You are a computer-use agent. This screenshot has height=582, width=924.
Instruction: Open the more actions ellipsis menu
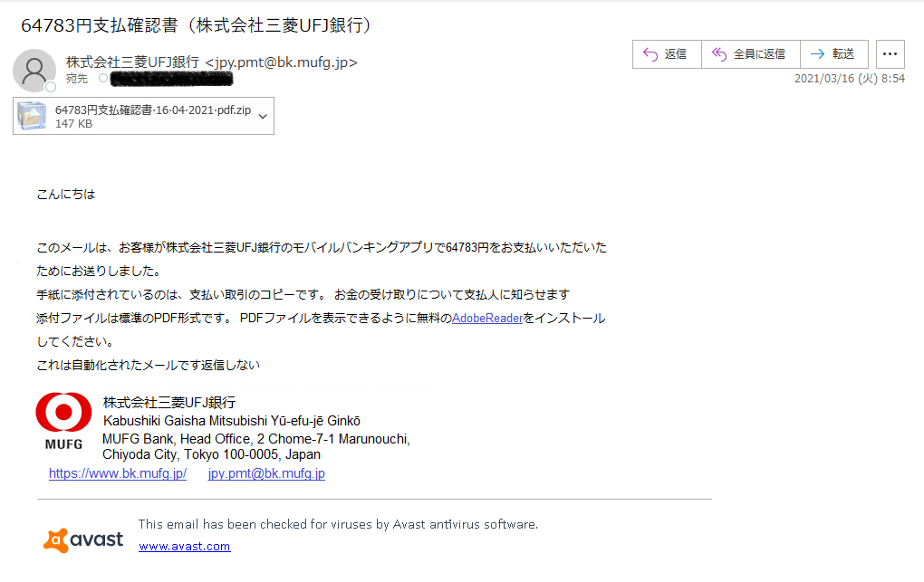tap(890, 54)
